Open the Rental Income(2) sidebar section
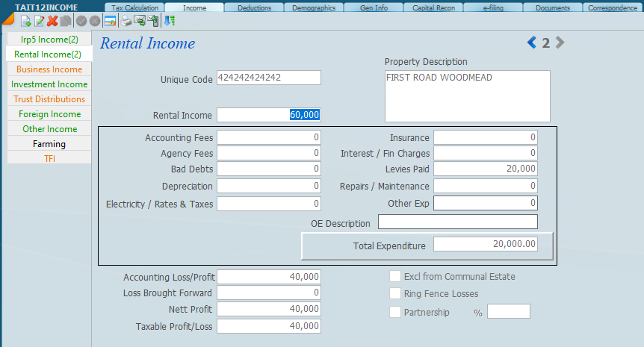 48,54
